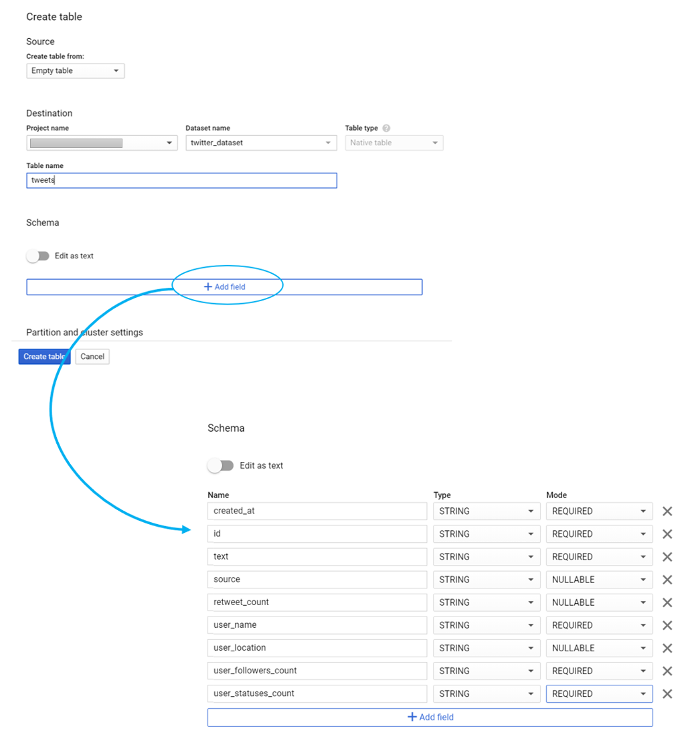
Task: Delete the id field row
Action: (x=667, y=534)
